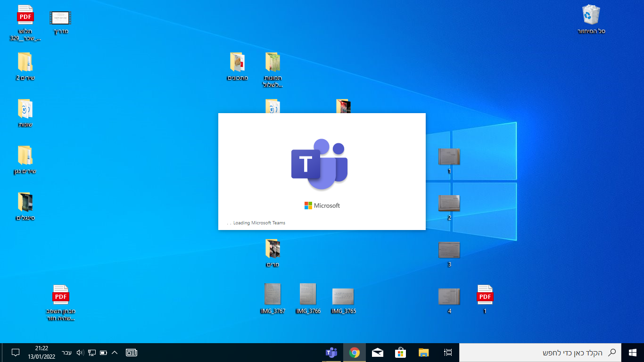Open File Explorer from the taskbar
This screenshot has height=362, width=644.
point(424,353)
